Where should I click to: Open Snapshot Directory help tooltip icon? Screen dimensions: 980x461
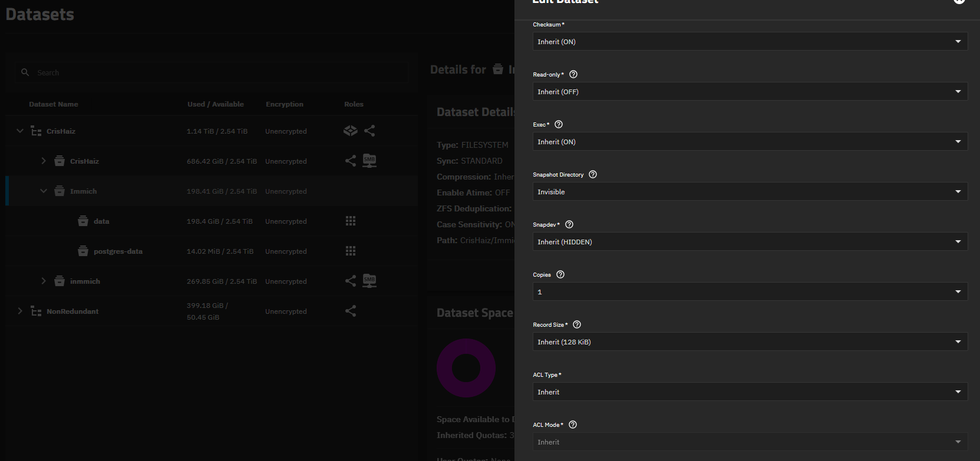[593, 174]
